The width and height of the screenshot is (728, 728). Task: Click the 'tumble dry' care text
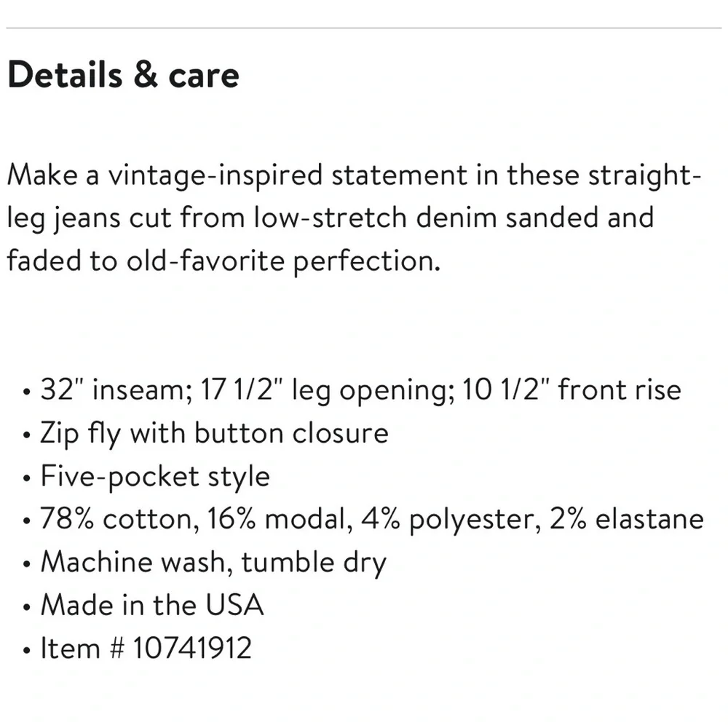(314, 563)
